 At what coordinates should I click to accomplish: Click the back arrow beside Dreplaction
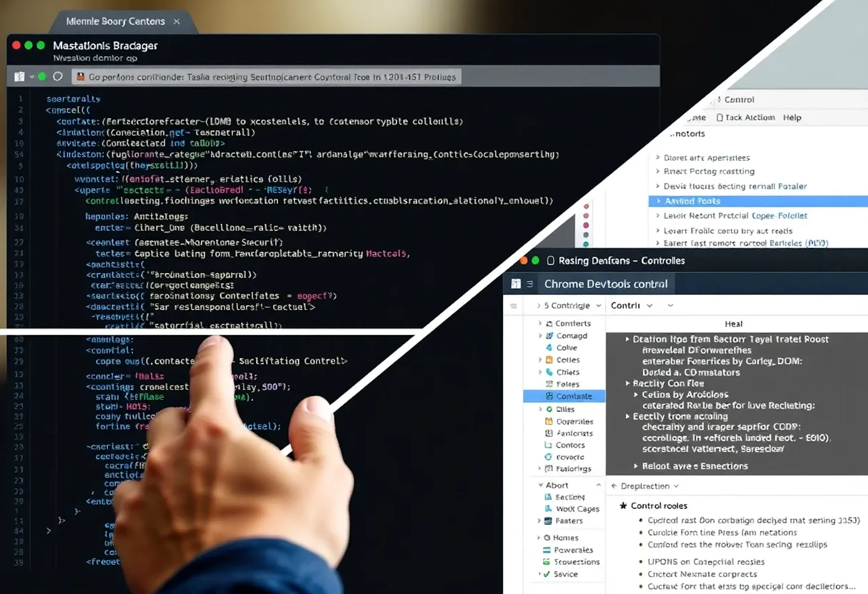[x=614, y=486]
